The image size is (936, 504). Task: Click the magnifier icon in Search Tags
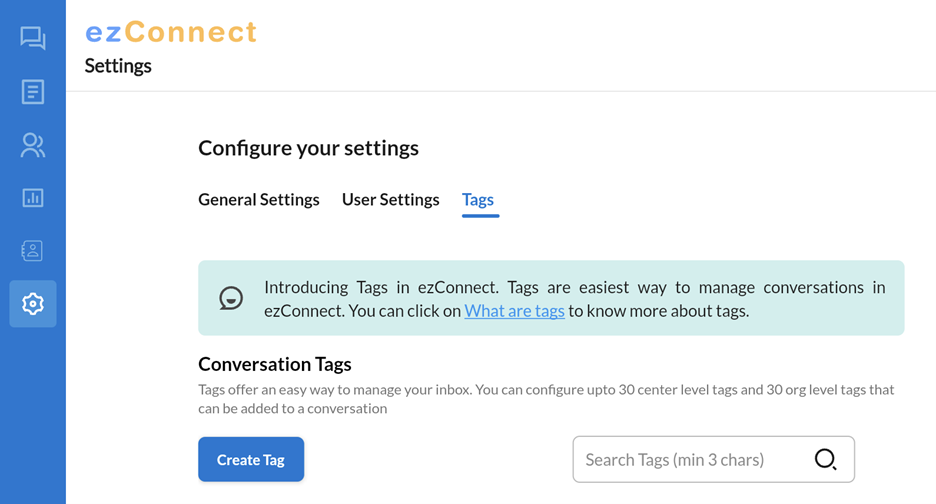(826, 459)
